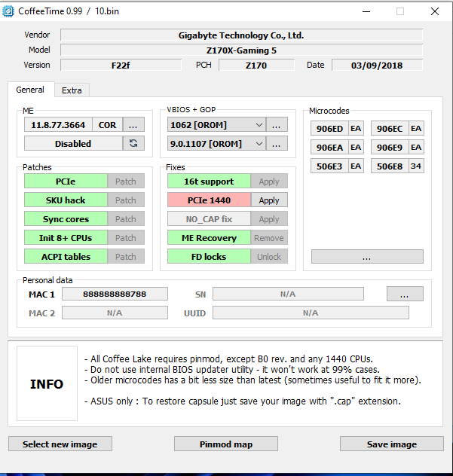Click the Vendor field Gigabyte Technology
Image resolution: width=453 pixels, height=476 pixels.
tap(241, 35)
